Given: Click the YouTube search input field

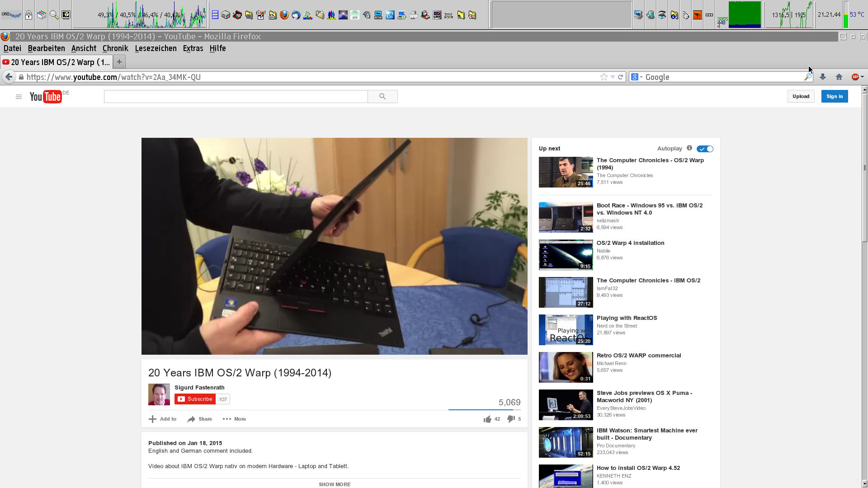Looking at the screenshot, I should [x=236, y=96].
